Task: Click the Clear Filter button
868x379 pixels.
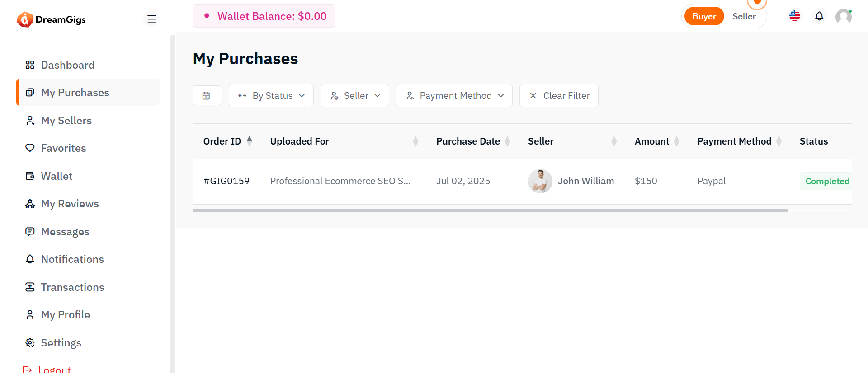Action: pos(559,96)
